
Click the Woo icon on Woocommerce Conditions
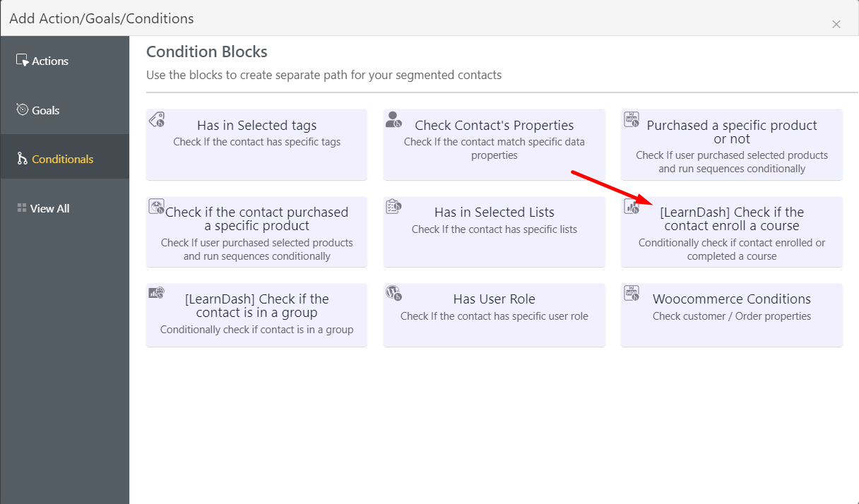(632, 293)
